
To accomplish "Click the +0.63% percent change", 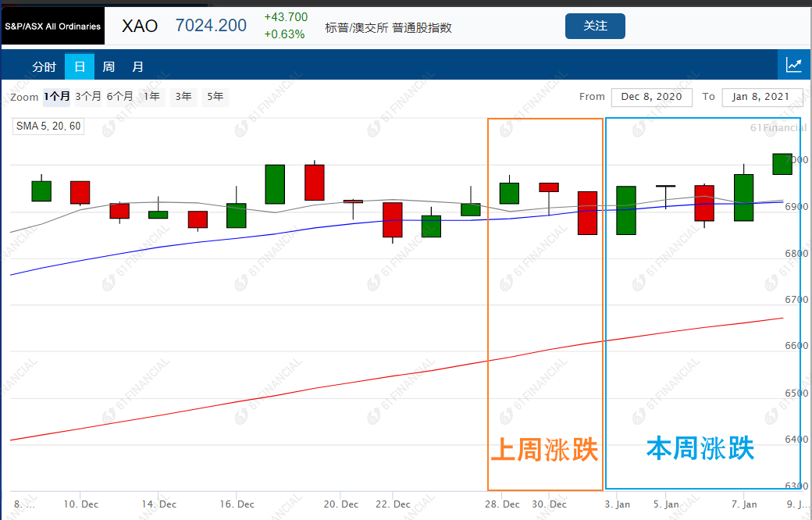I will click(284, 34).
